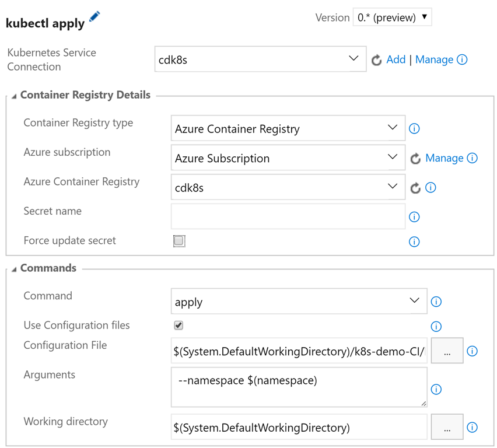Collapse the Container Registry Details section
The image size is (497, 448).
pyautogui.click(x=14, y=96)
